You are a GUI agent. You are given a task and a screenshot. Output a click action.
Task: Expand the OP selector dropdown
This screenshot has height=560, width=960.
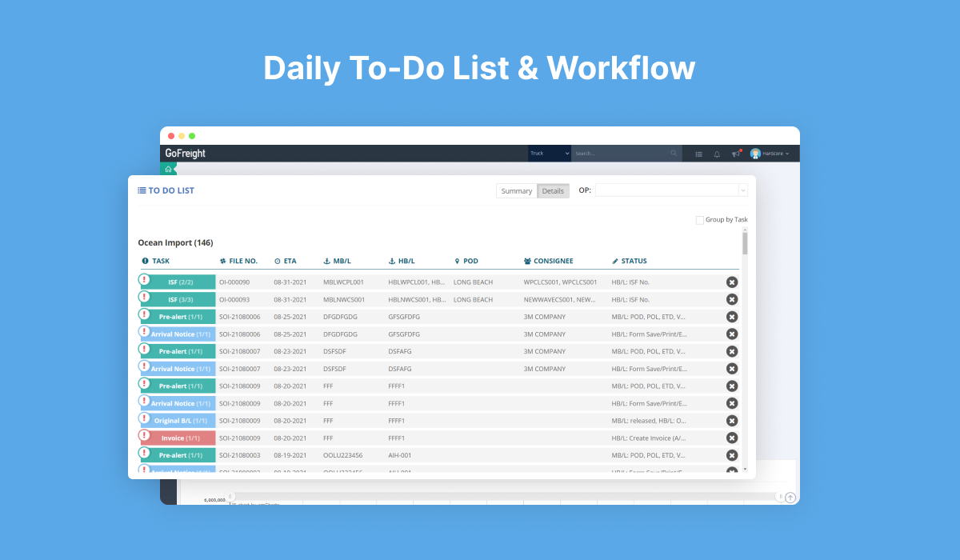tap(743, 190)
